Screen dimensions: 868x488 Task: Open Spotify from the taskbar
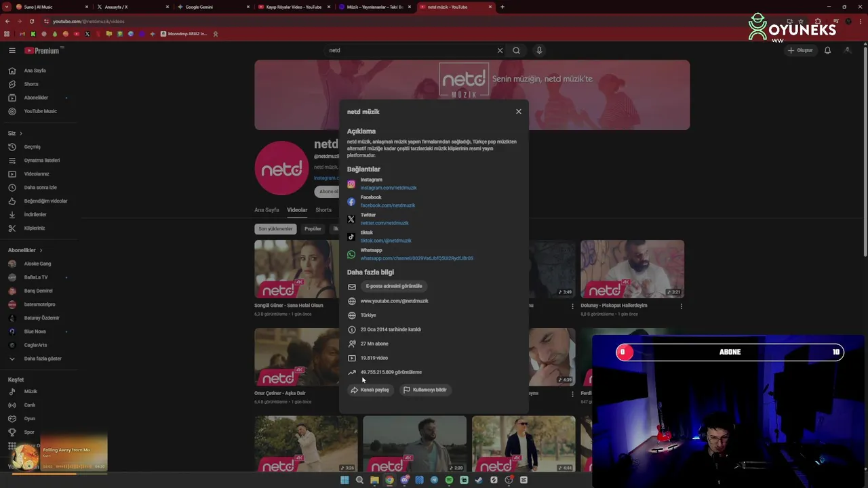point(449,480)
